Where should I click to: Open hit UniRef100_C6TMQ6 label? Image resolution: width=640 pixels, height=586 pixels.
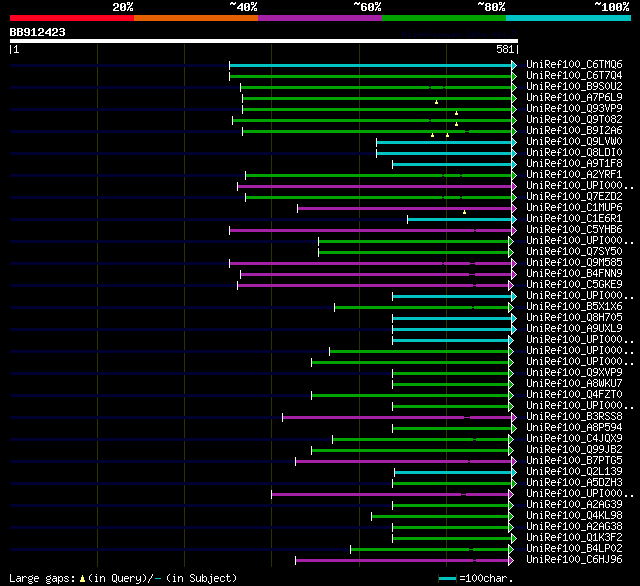[574, 64]
